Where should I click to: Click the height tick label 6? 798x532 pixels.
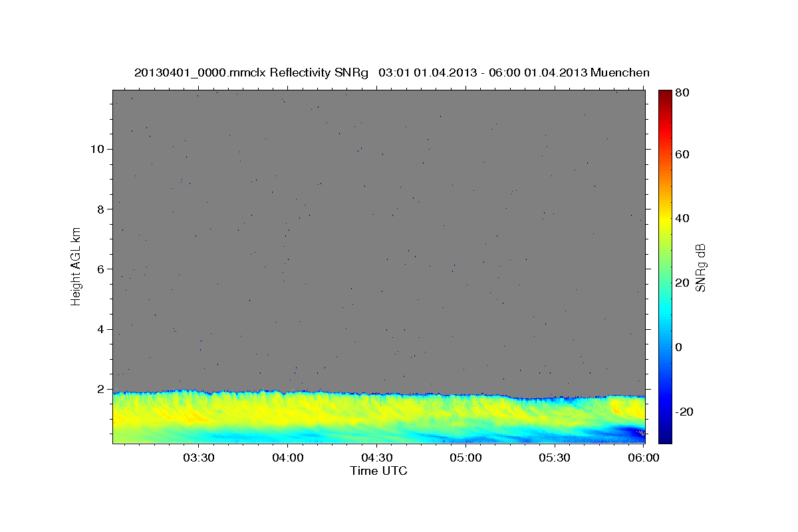pyautogui.click(x=101, y=269)
